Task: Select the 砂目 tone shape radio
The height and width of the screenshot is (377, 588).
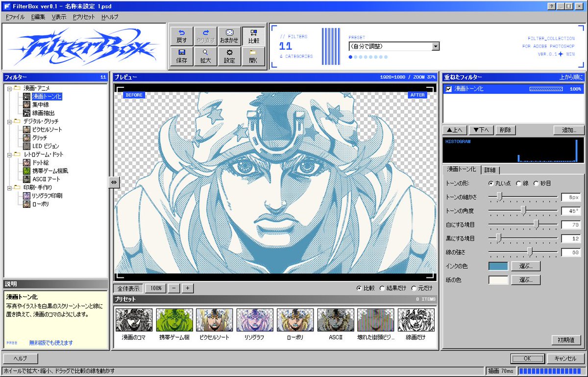Action: pyautogui.click(x=536, y=183)
